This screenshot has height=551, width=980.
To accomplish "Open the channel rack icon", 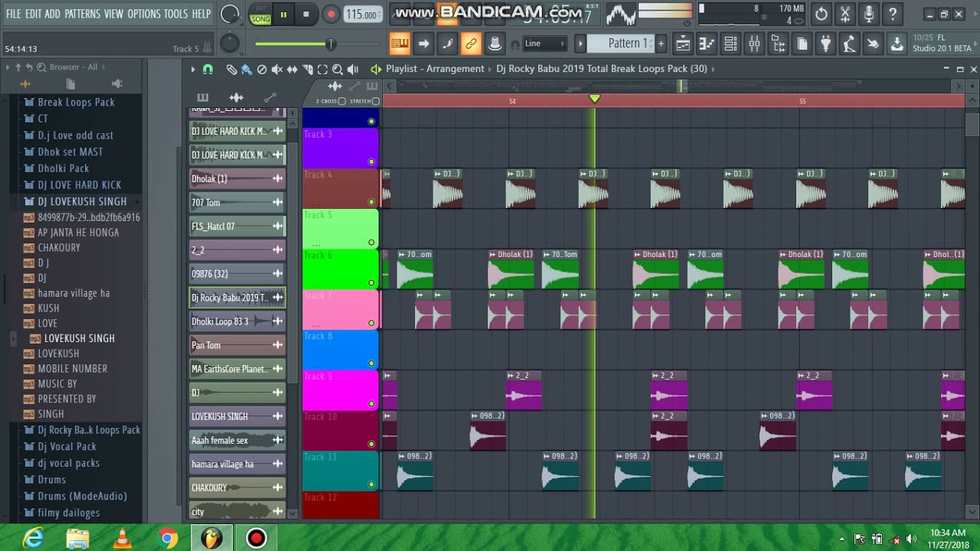I will (x=730, y=44).
